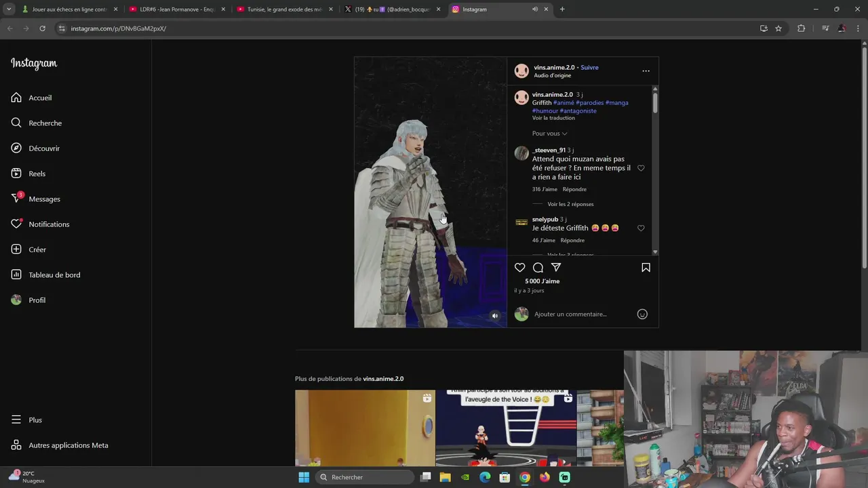The image size is (868, 488).
Task: Click the Griffith video to pause
Action: 430,192
